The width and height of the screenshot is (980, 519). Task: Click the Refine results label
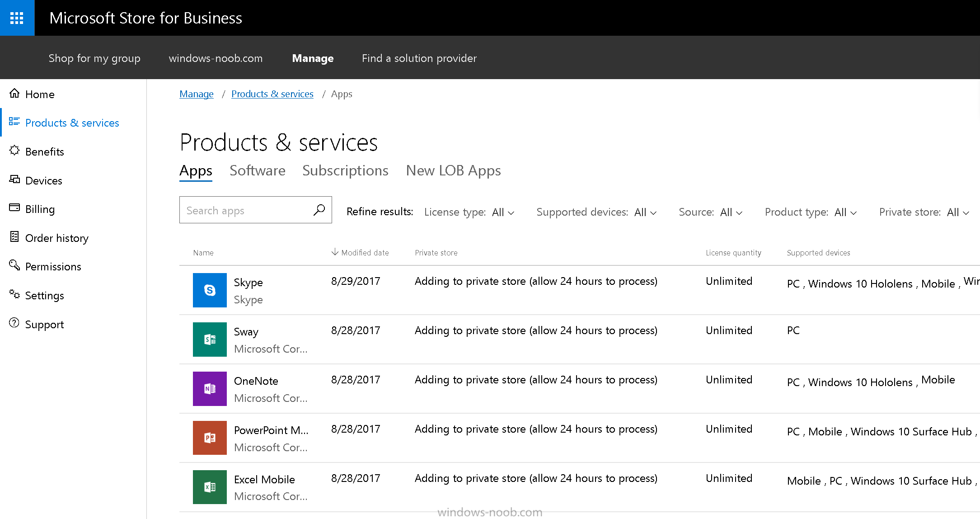click(x=380, y=212)
